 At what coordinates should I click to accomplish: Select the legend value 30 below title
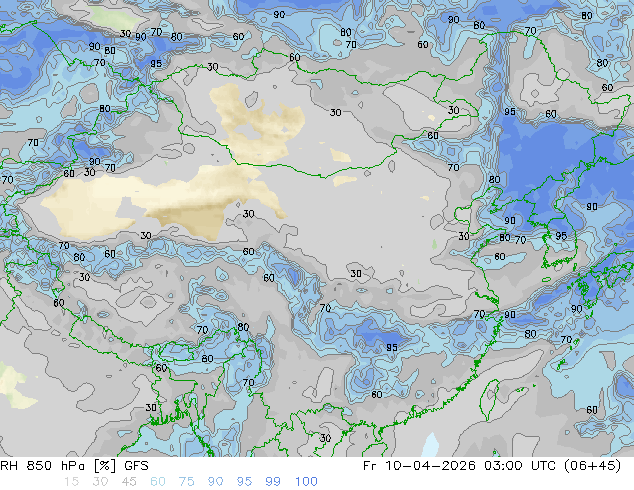click(x=100, y=482)
